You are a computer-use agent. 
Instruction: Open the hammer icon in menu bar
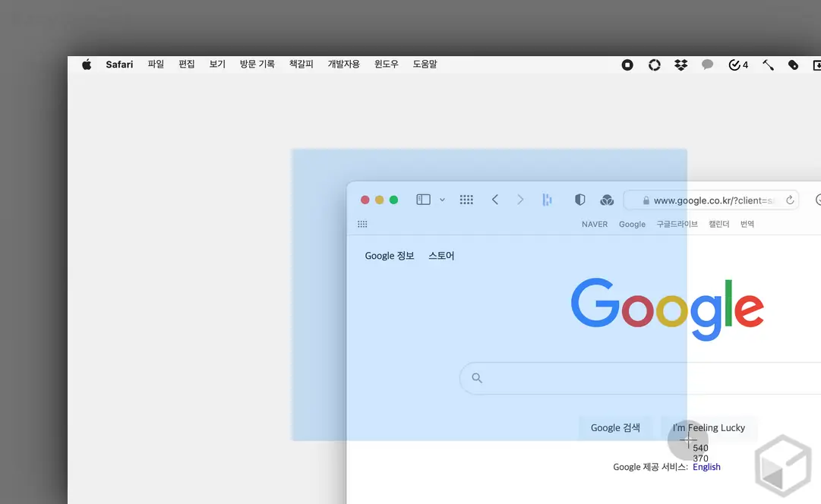(768, 65)
